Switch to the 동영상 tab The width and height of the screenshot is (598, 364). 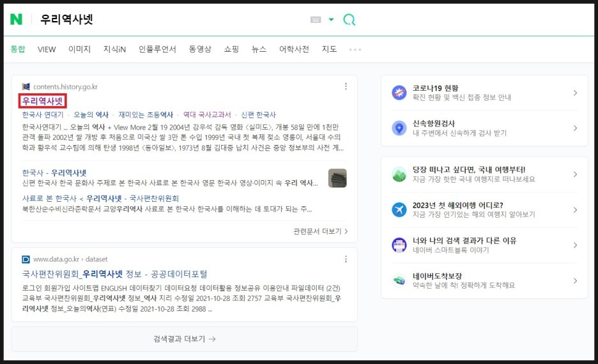[x=200, y=49]
